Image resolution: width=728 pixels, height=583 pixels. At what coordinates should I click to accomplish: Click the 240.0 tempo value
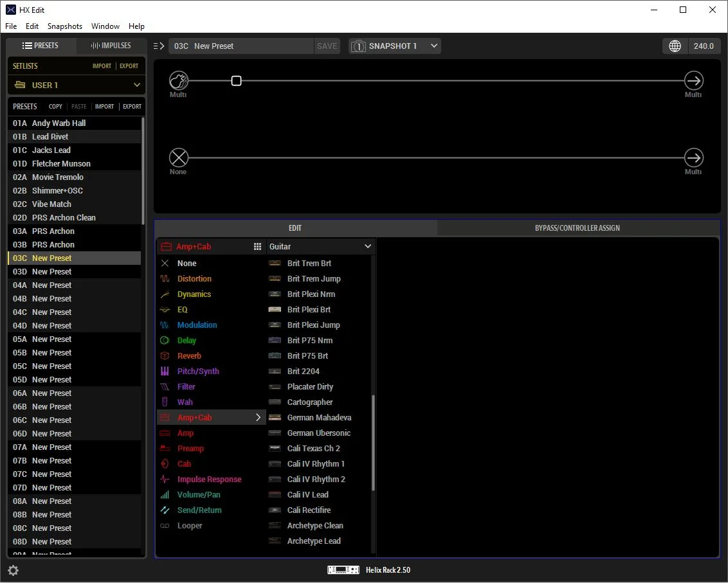[704, 46]
